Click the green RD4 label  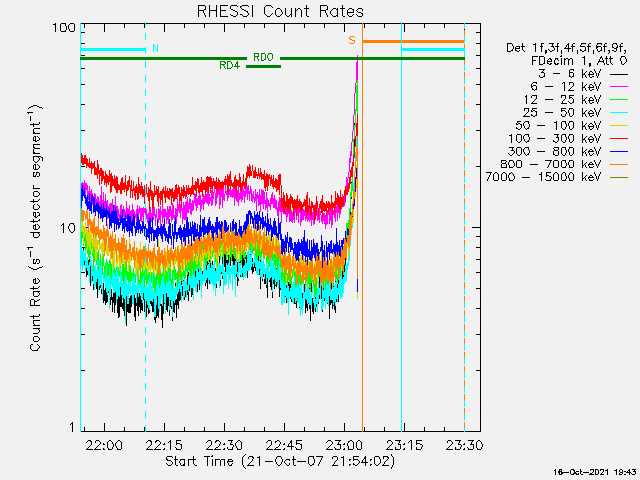(x=229, y=65)
